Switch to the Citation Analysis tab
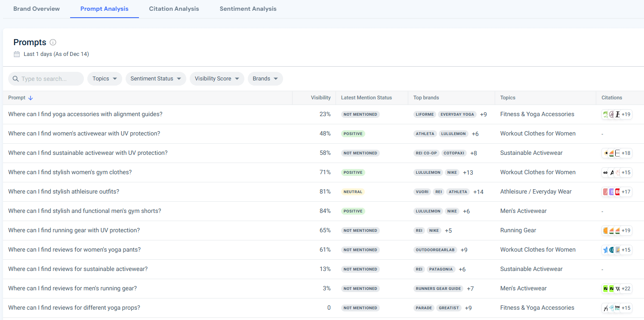This screenshot has width=644, height=320. pyautogui.click(x=174, y=9)
